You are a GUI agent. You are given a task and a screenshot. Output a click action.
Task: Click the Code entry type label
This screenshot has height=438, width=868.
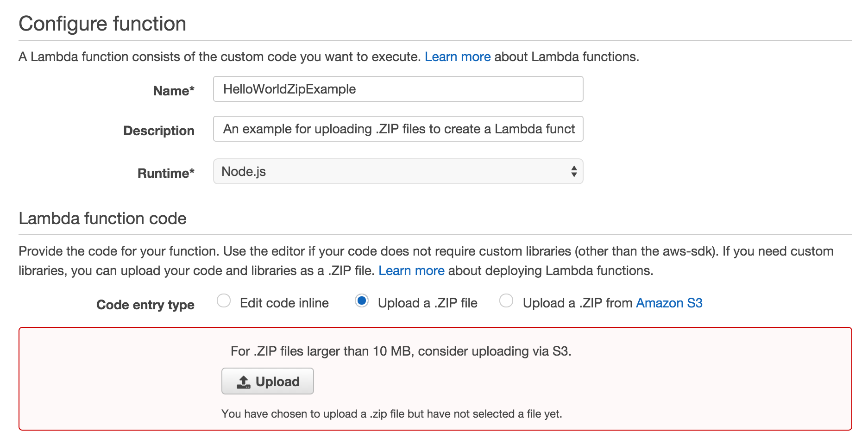pos(145,305)
